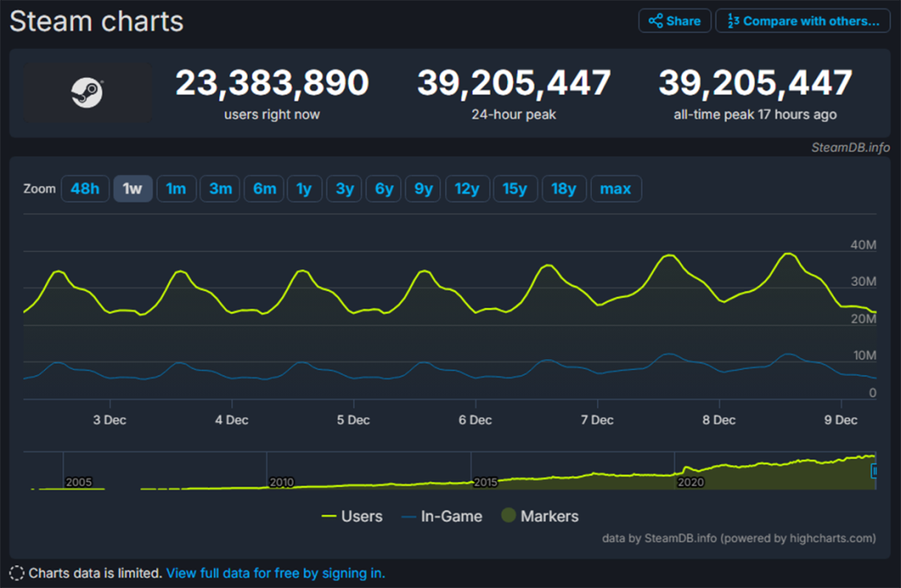Click the Steam logo thumbnail
This screenshot has height=588, width=901.
(88, 93)
